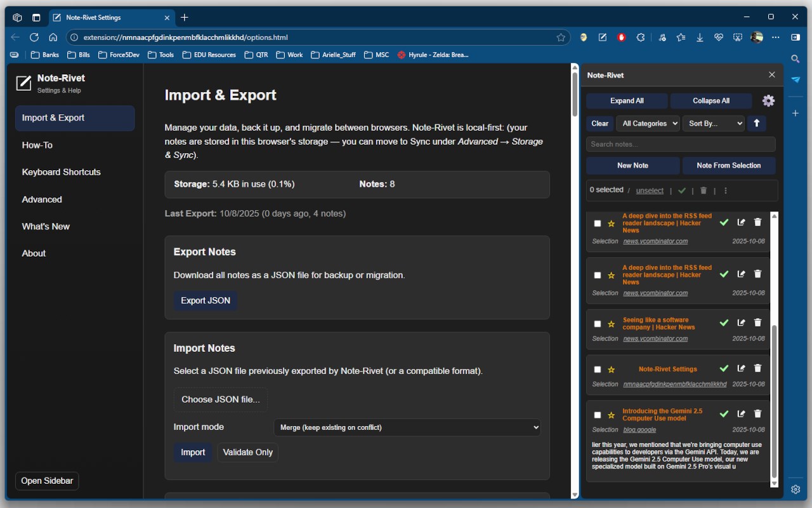Delete the 'Seeing like a software company' note
This screenshot has width=812, height=508.
(x=757, y=323)
